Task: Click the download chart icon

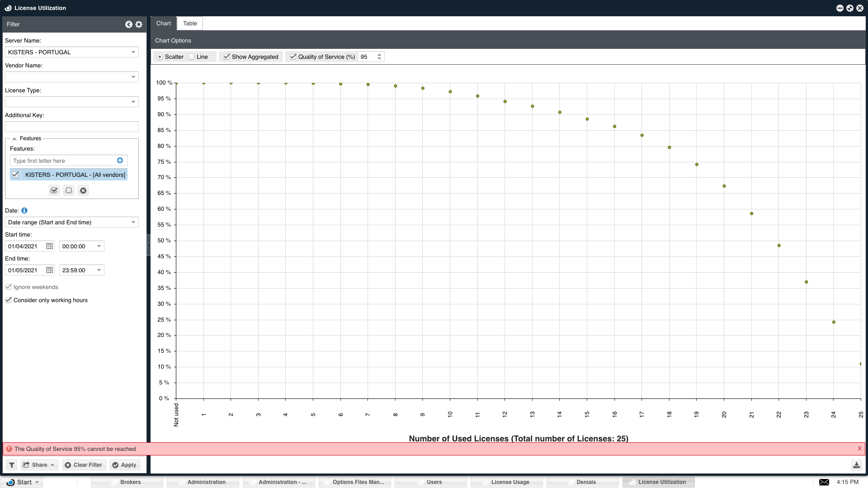Action: click(x=856, y=465)
